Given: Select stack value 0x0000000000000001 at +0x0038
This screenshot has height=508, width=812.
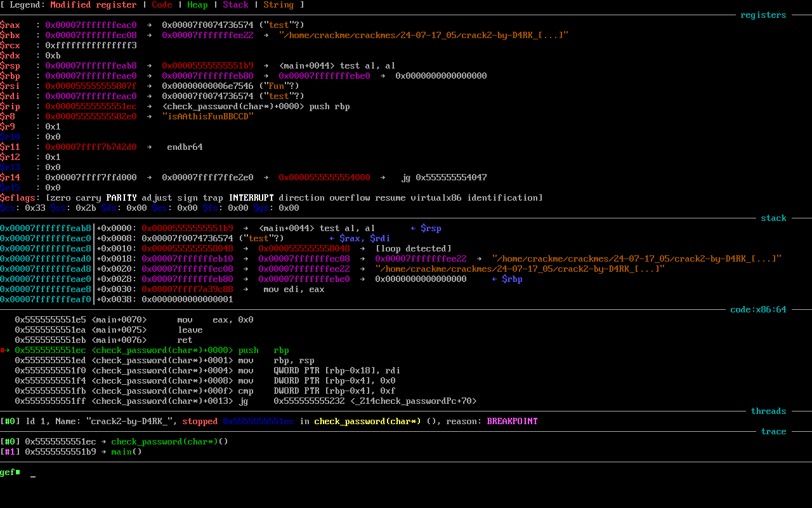Looking at the screenshot, I should click(187, 300).
